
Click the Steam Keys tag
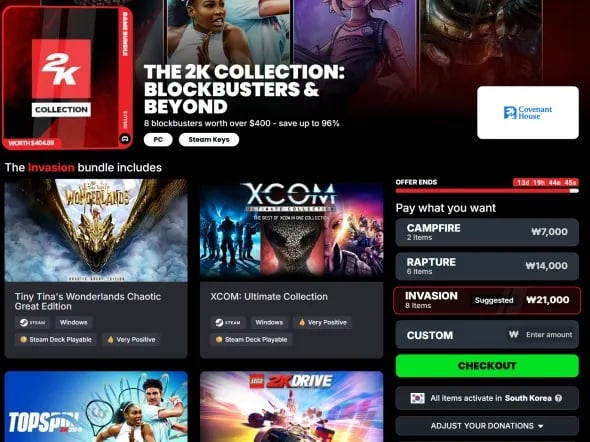pos(209,140)
